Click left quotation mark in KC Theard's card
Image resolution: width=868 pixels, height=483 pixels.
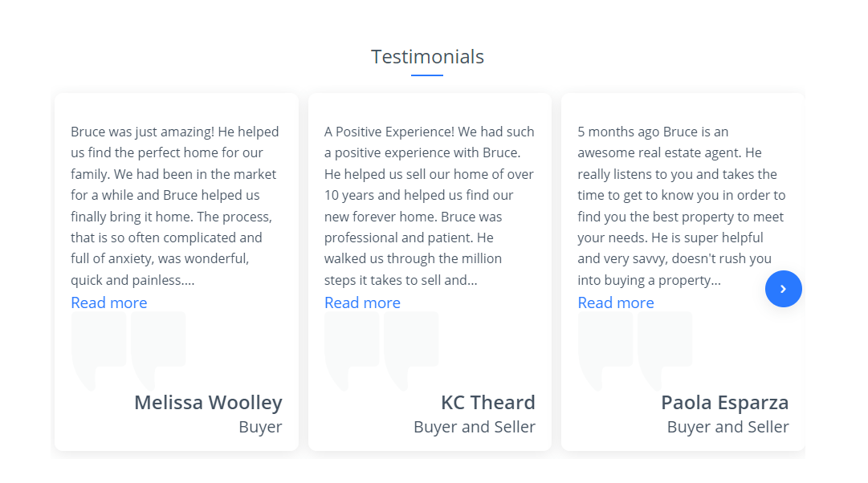[352, 345]
